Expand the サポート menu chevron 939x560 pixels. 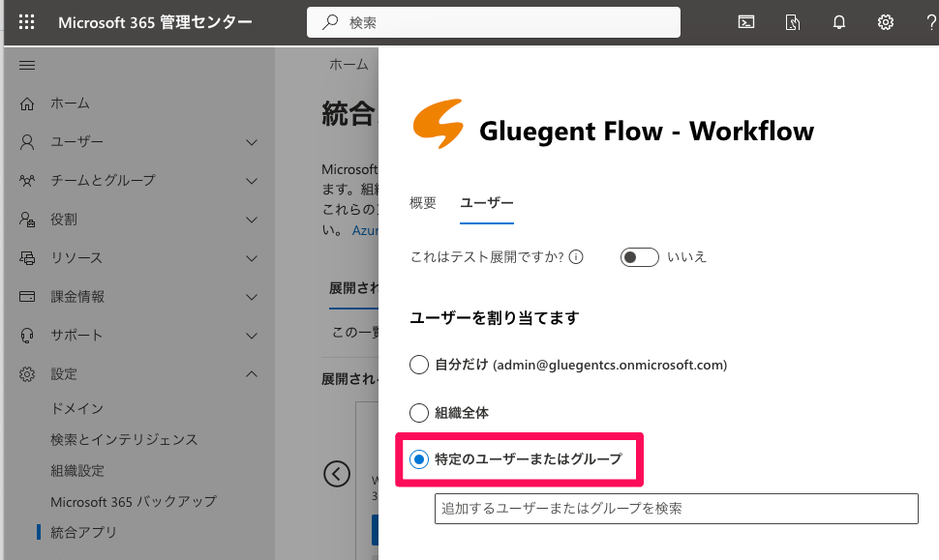252,336
